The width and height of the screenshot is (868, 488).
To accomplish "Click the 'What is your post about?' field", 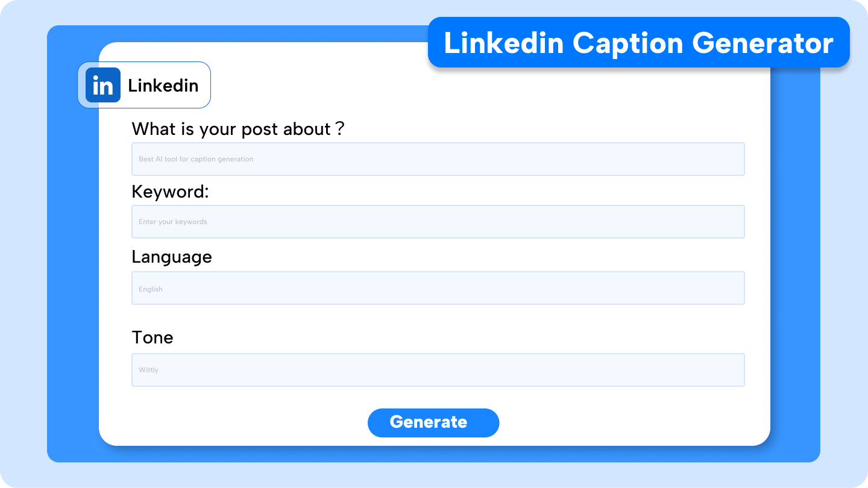I will 438,158.
